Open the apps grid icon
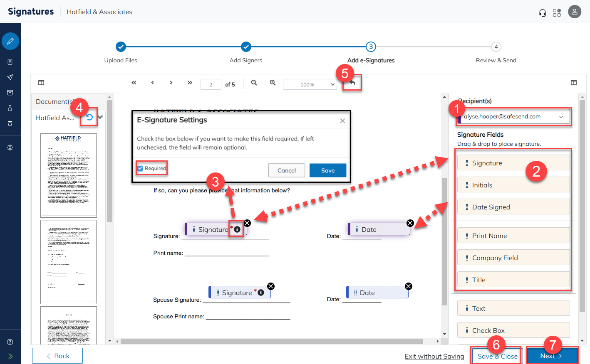Viewport: 590px width, 364px height. click(x=557, y=12)
